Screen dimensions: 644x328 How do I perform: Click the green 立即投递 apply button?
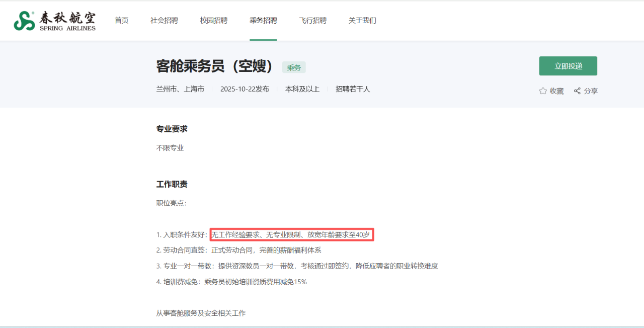[x=568, y=66]
